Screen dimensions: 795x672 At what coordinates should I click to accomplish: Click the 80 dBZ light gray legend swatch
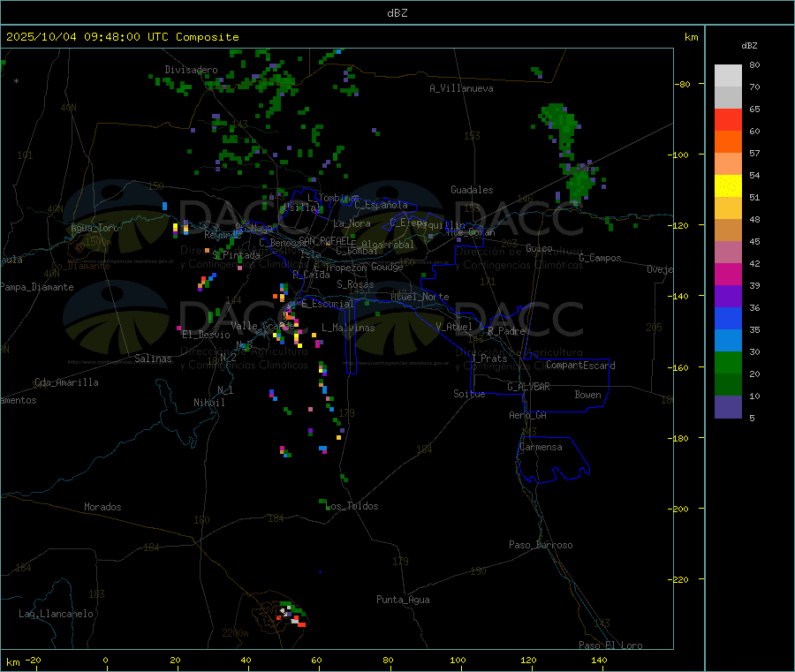tap(728, 76)
